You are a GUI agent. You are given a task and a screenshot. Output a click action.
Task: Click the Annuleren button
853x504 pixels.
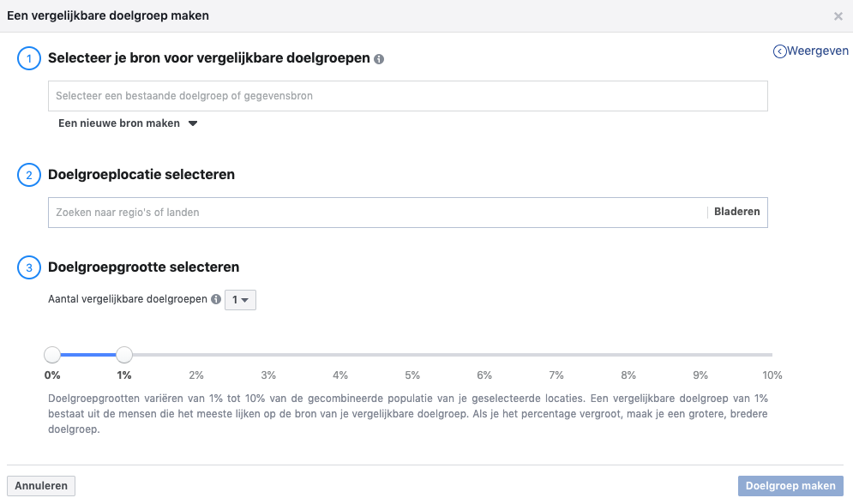[x=41, y=486]
